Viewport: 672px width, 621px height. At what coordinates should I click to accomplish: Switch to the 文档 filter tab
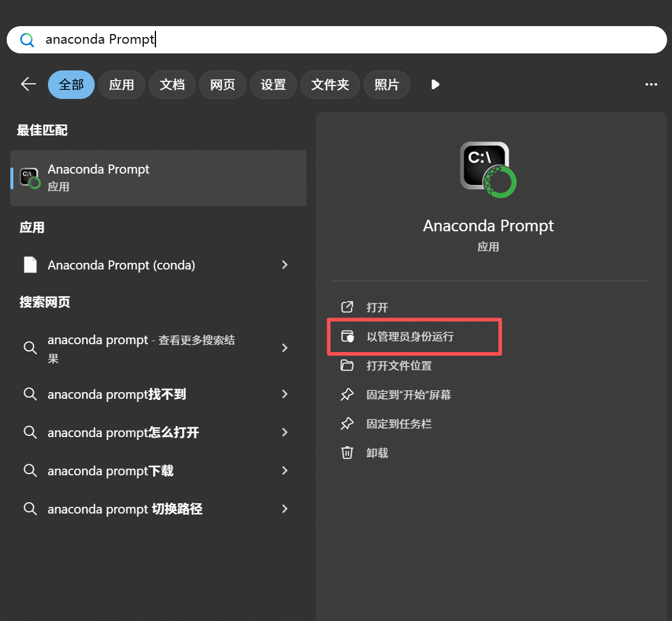click(172, 84)
